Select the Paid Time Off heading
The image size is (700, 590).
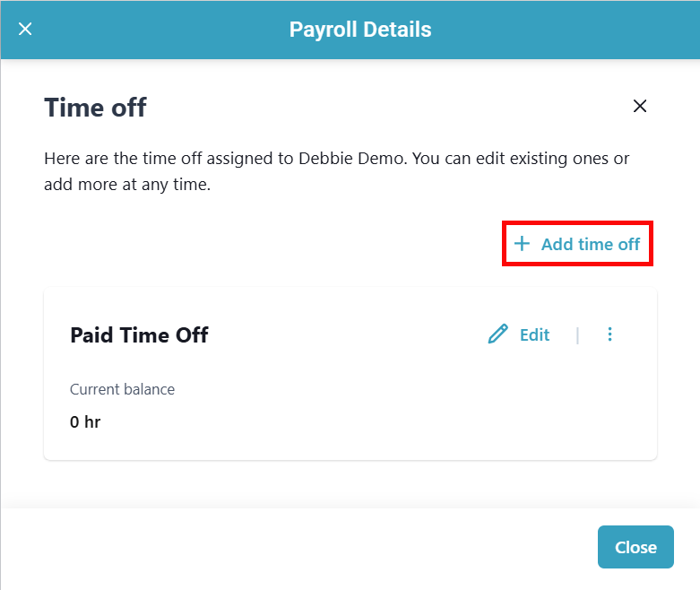point(139,335)
